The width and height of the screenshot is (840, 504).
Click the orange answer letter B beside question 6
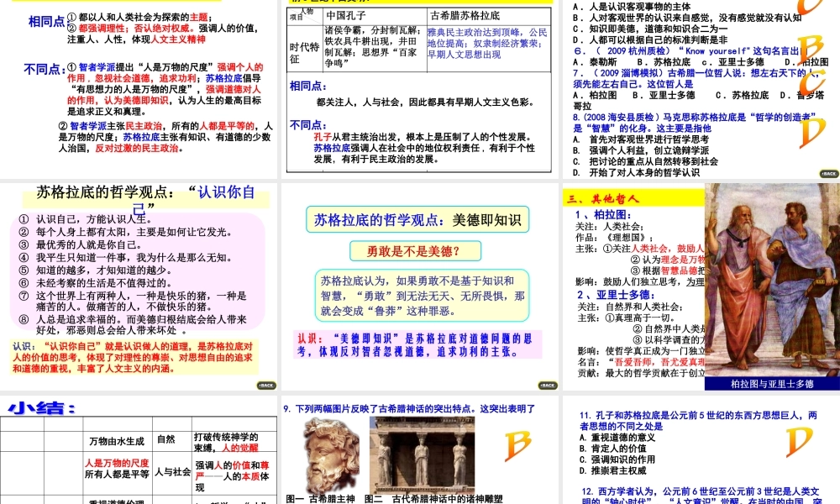tap(810, 49)
